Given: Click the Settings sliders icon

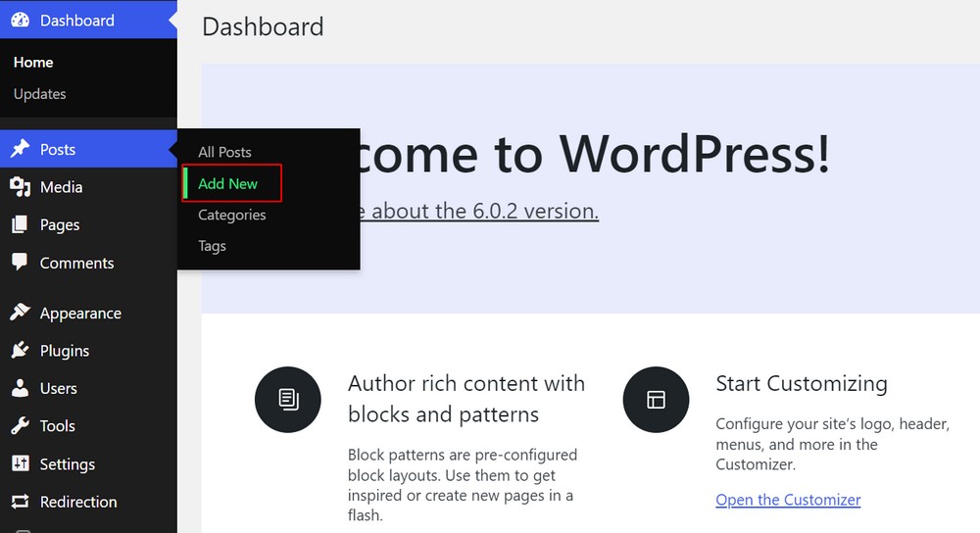Looking at the screenshot, I should 20,463.
